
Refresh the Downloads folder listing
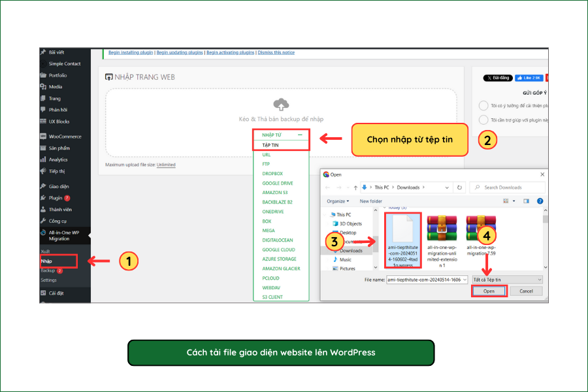click(x=459, y=188)
